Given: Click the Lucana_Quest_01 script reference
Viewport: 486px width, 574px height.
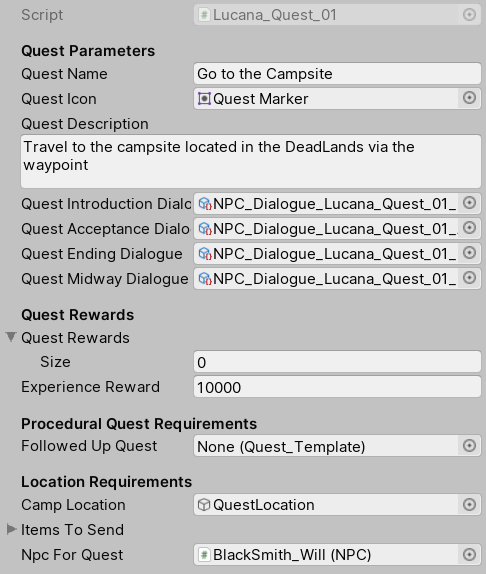Looking at the screenshot, I should (326, 15).
